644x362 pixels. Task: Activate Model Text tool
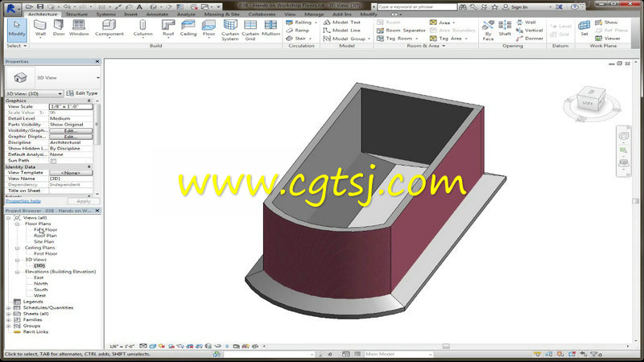pyautogui.click(x=341, y=23)
